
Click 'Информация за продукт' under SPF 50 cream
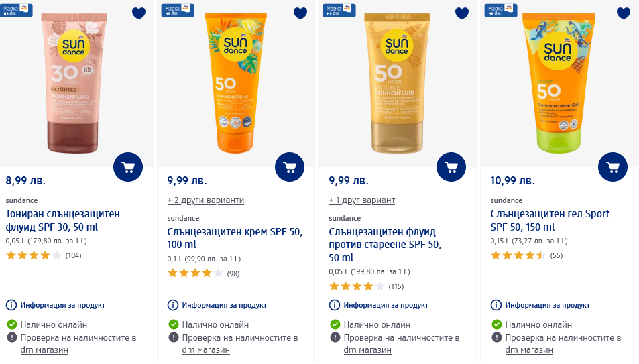tap(224, 305)
